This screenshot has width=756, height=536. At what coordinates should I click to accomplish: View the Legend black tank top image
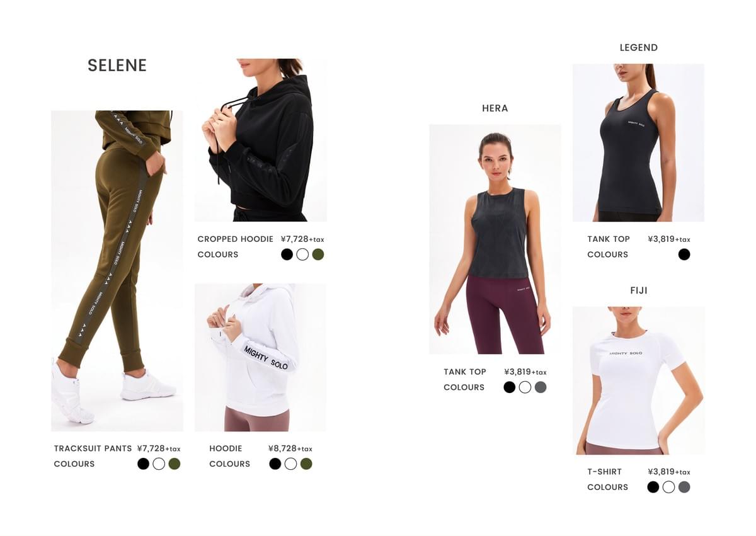coord(638,142)
